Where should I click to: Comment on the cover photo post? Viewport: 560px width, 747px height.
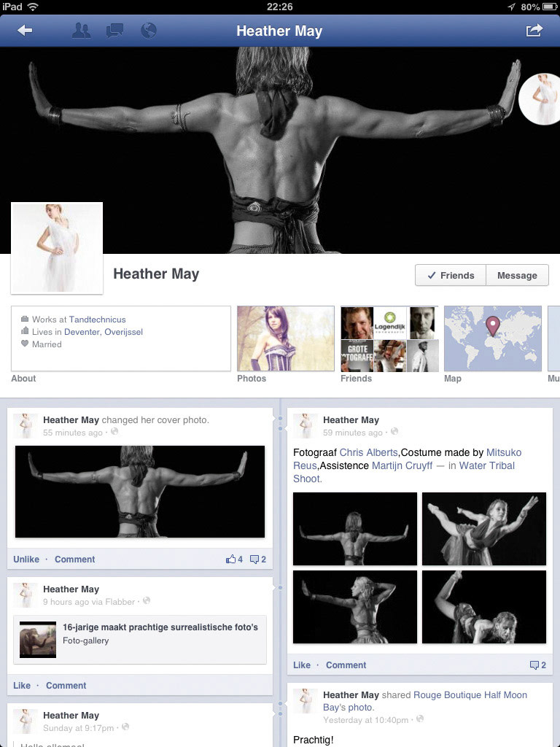[75, 560]
